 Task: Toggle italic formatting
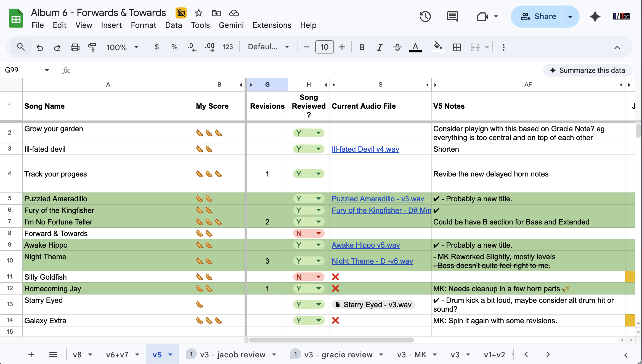[380, 47]
